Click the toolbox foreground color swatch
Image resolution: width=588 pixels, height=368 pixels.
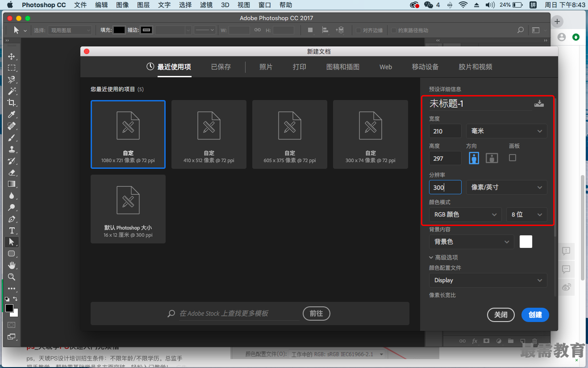(x=9, y=308)
